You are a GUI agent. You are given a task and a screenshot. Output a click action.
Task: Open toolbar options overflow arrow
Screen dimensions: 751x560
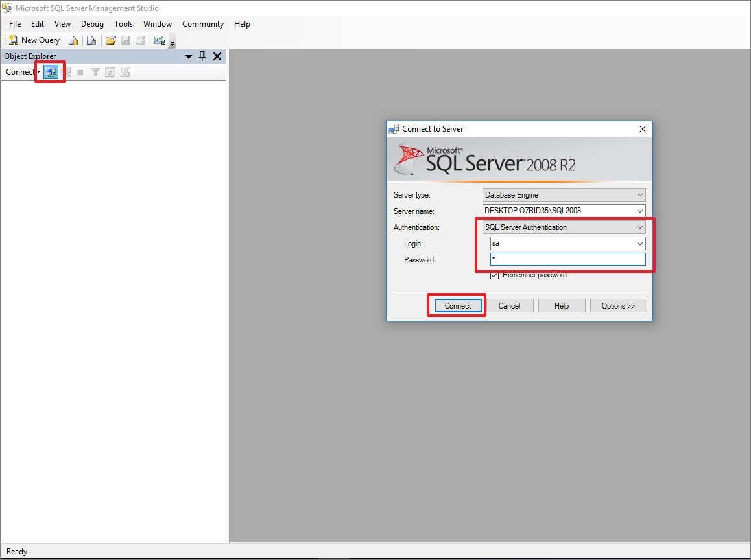click(172, 43)
